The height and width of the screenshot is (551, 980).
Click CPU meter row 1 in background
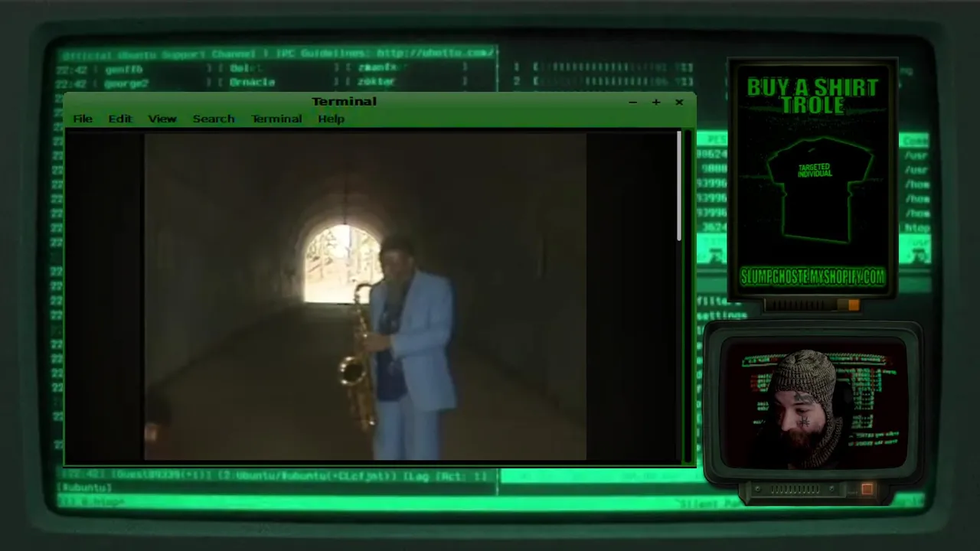[x=605, y=67]
